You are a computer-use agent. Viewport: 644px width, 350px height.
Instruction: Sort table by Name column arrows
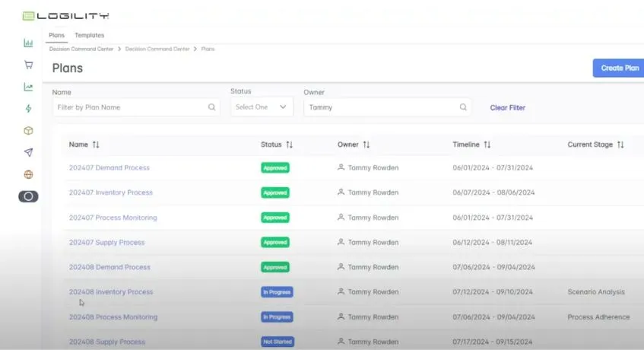coord(96,145)
